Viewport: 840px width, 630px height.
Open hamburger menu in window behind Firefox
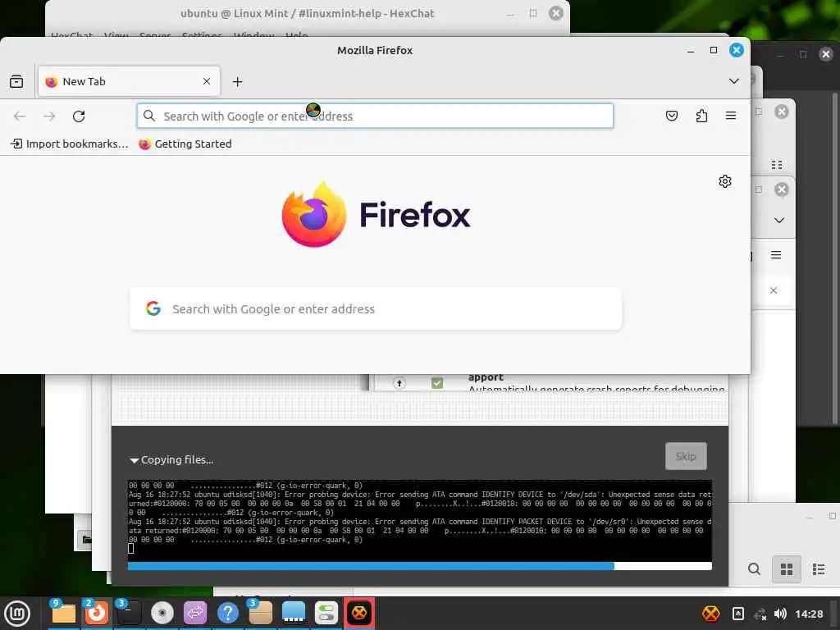pyautogui.click(x=776, y=255)
